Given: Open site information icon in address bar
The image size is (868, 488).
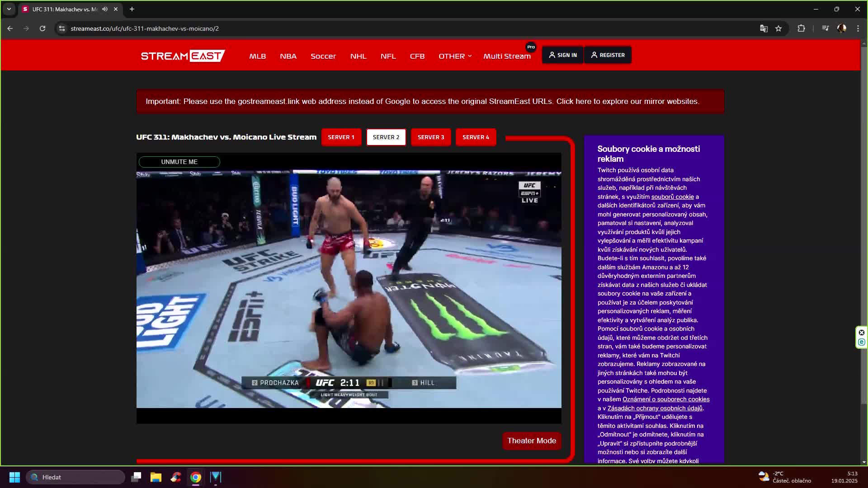Looking at the screenshot, I should coord(62,28).
